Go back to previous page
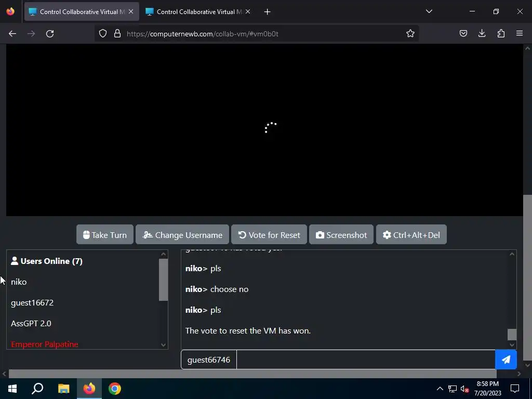The image size is (532, 399). pos(12,34)
